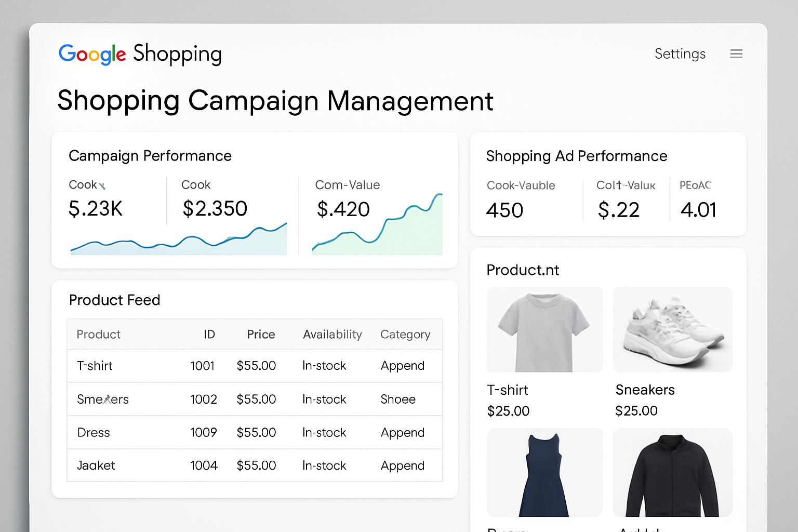Sort by the Category column header

pos(405,335)
